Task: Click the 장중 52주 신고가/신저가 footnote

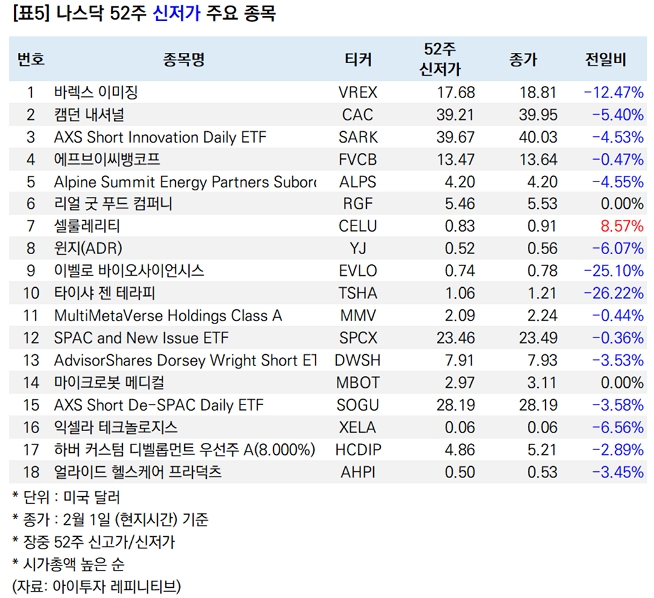Action: tap(94, 542)
